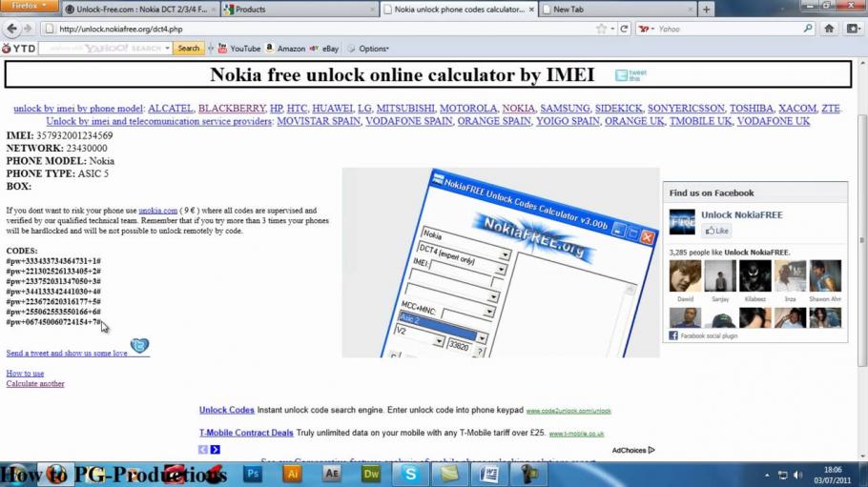Open the Firefox menu button
Screen dimensions: 868x487
[x=29, y=6]
